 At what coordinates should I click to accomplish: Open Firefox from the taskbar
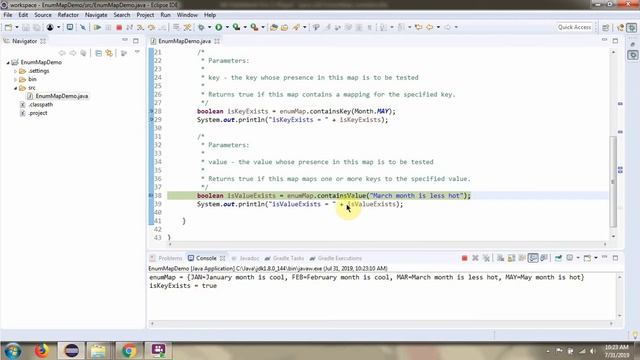click(42, 351)
